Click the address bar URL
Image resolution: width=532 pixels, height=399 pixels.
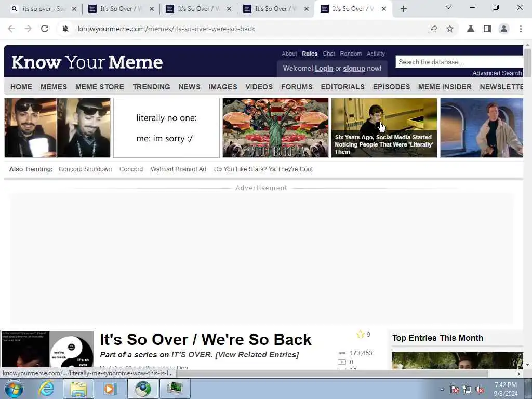coord(166,29)
